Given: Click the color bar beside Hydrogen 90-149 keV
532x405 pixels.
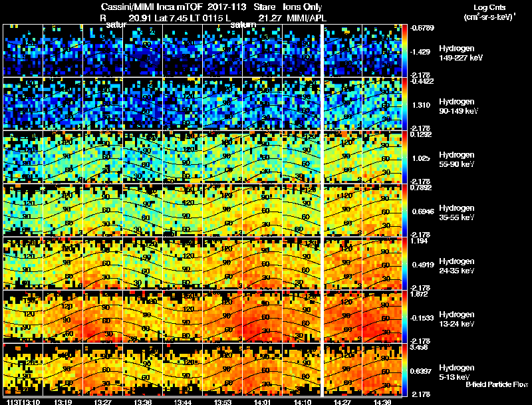Looking at the screenshot, I should pos(404,104).
